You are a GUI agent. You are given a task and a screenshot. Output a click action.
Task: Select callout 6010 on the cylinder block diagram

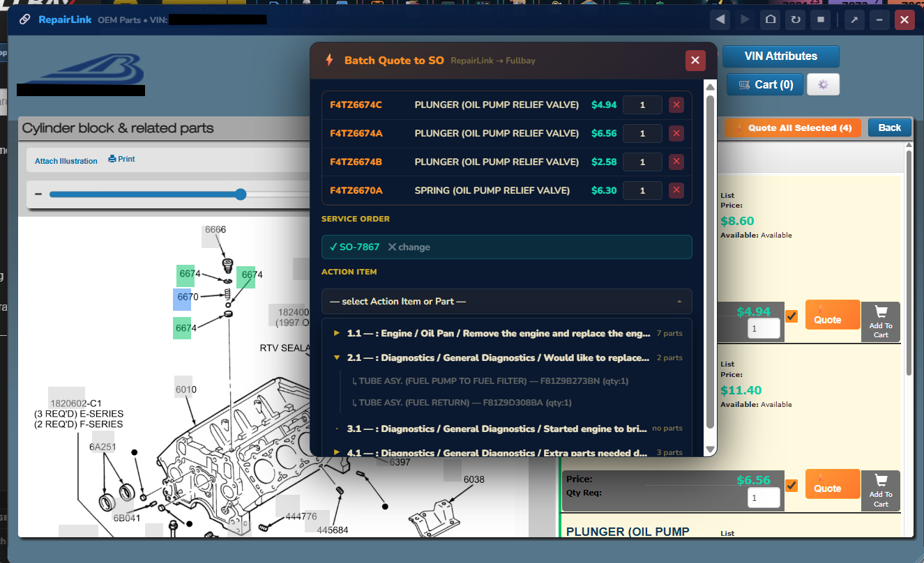pyautogui.click(x=185, y=390)
